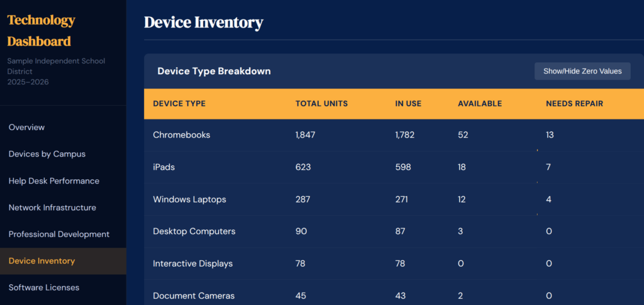The width and height of the screenshot is (644, 305).
Task: Select Network Infrastructure from sidebar
Action: [52, 208]
